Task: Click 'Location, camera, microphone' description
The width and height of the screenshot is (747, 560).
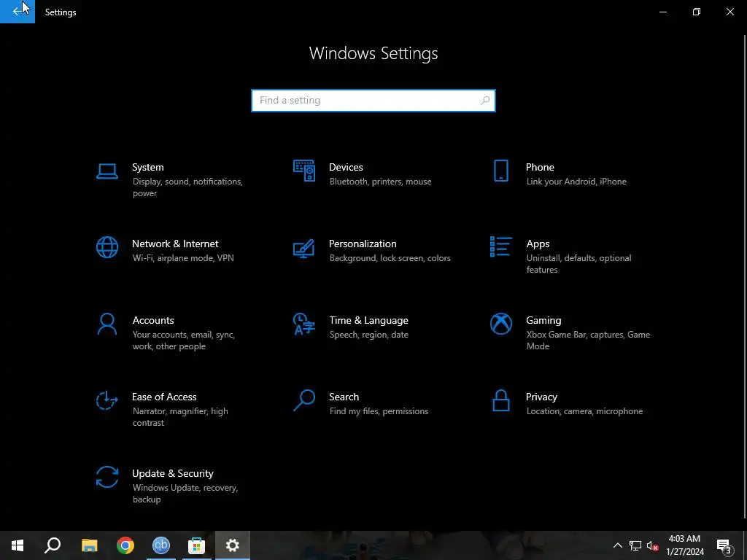Action: [x=584, y=411]
